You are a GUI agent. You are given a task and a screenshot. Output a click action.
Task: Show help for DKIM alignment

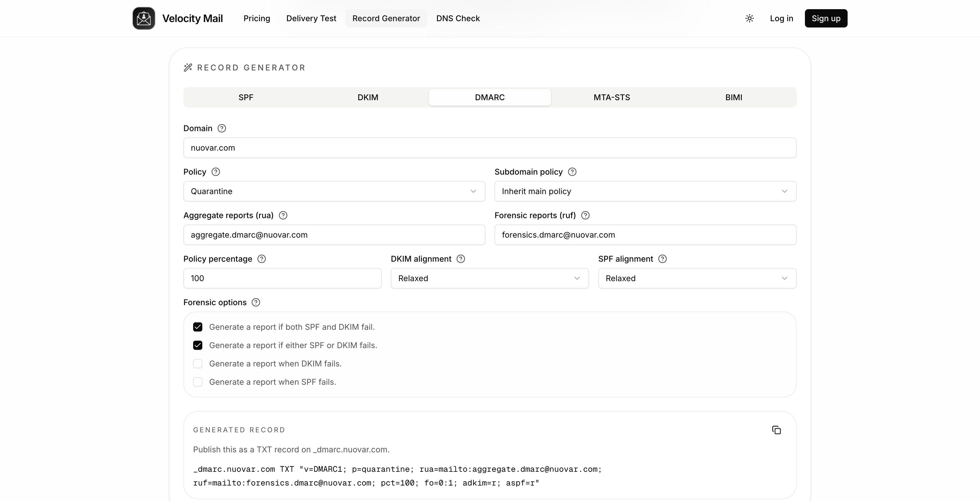(461, 259)
